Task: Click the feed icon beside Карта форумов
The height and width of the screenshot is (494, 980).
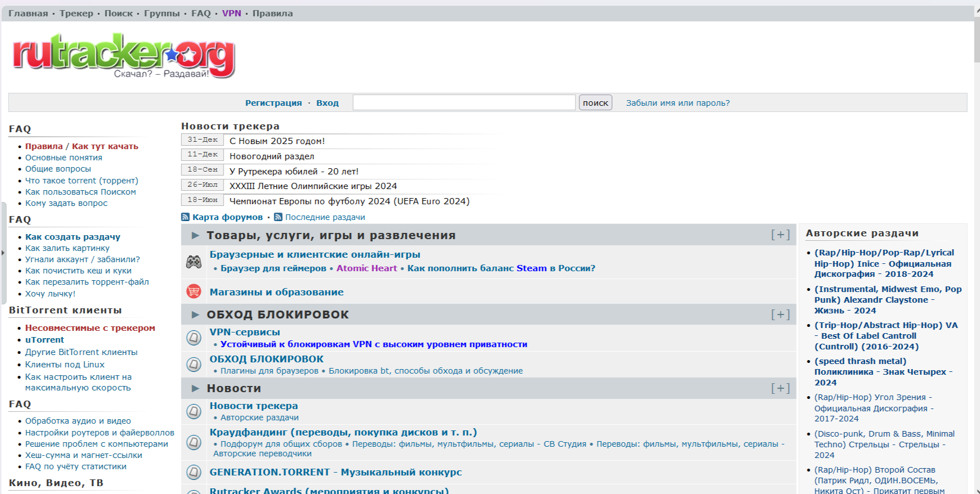Action: tap(185, 217)
